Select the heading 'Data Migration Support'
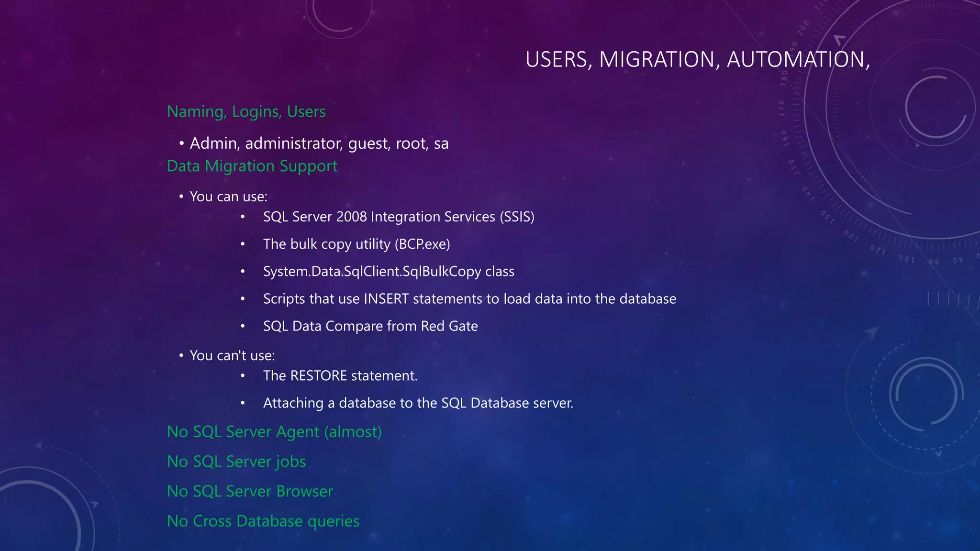This screenshot has height=551, width=980. point(252,166)
